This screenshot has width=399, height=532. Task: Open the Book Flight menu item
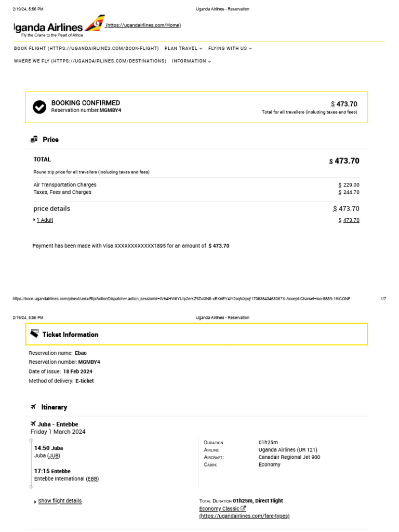(x=86, y=48)
